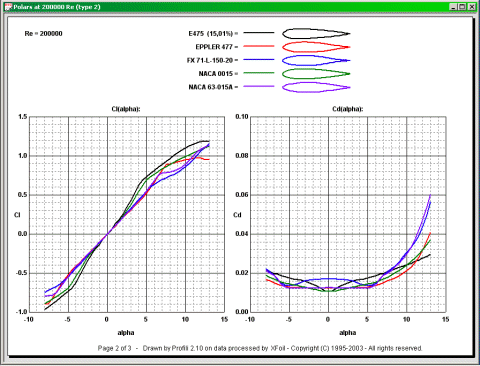The width and height of the screenshot is (480, 366).
Task: Click the green legend line for NACA 0015
Action: pyautogui.click(x=259, y=73)
